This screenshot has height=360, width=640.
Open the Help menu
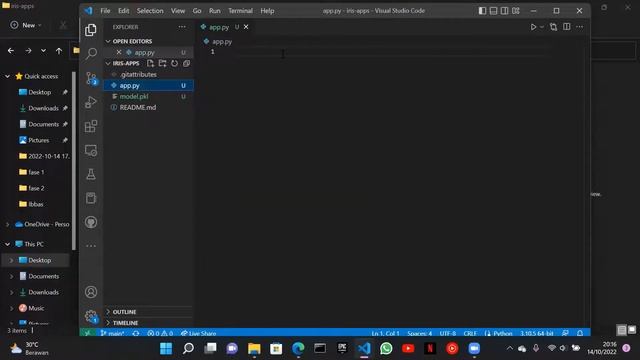pyautogui.click(x=267, y=11)
